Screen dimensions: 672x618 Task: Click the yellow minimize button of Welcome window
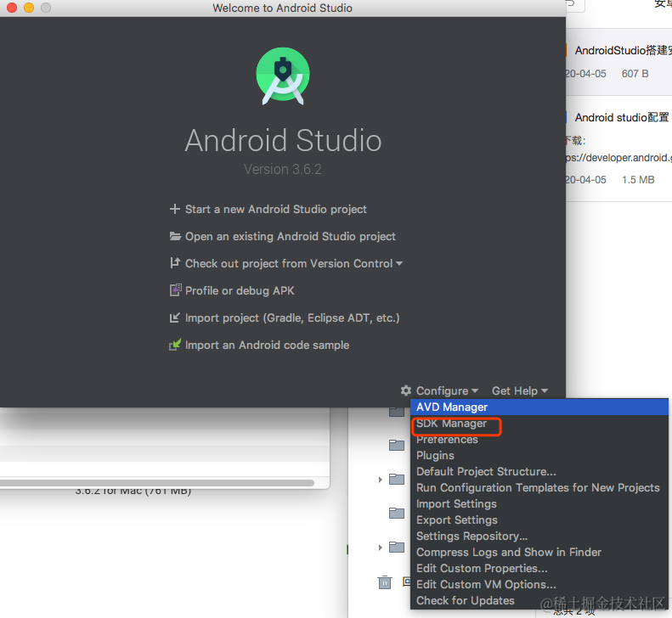click(x=29, y=8)
